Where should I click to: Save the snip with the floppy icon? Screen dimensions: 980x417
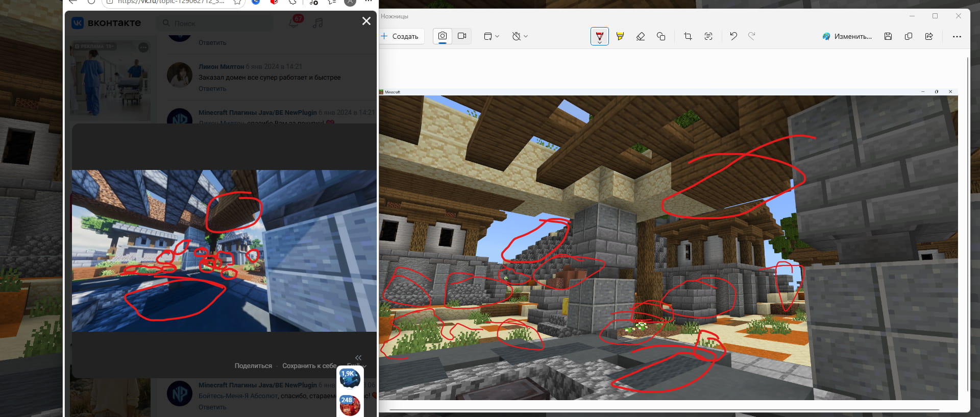(888, 36)
